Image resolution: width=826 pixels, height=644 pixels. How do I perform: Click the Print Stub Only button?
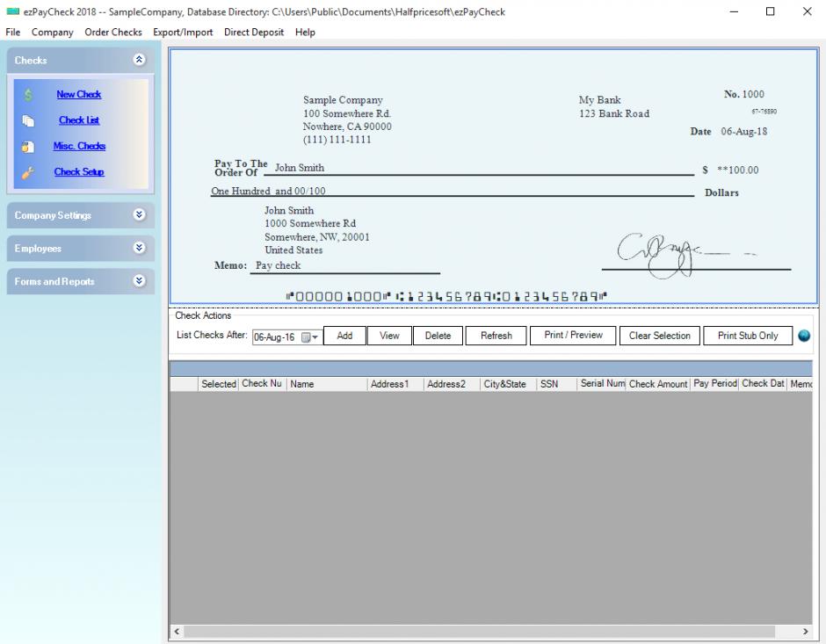pyautogui.click(x=748, y=336)
